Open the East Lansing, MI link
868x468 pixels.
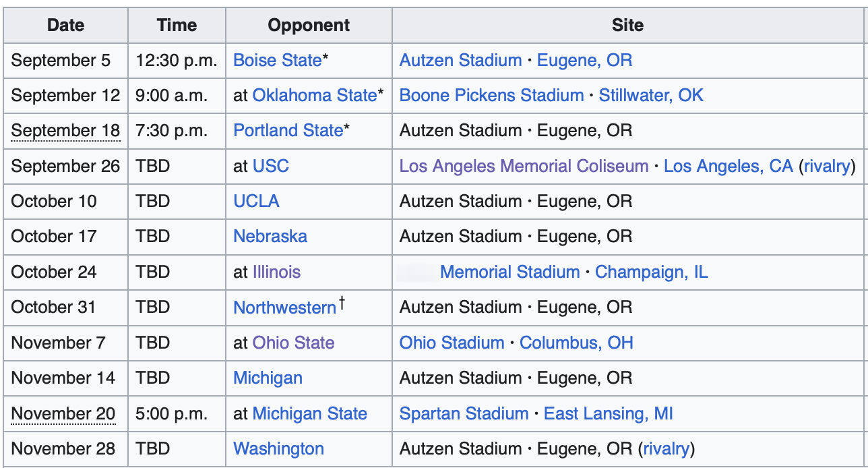pos(608,413)
